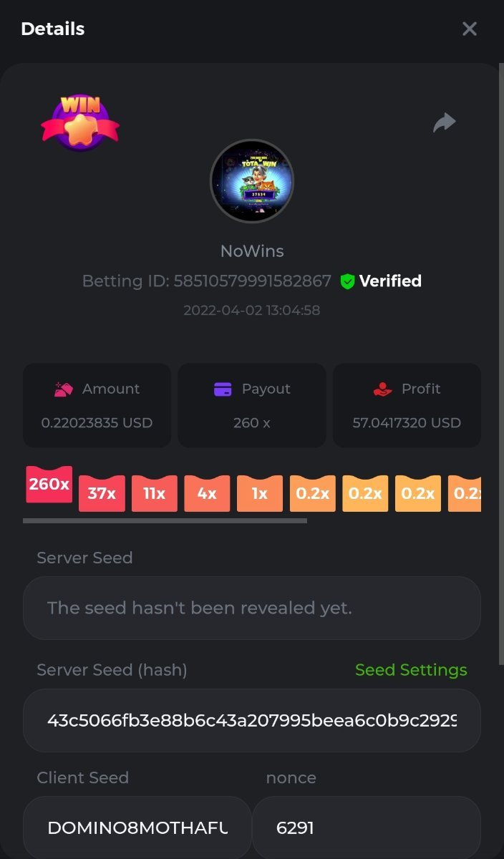Select the 4x multiplier tag

[x=208, y=493]
